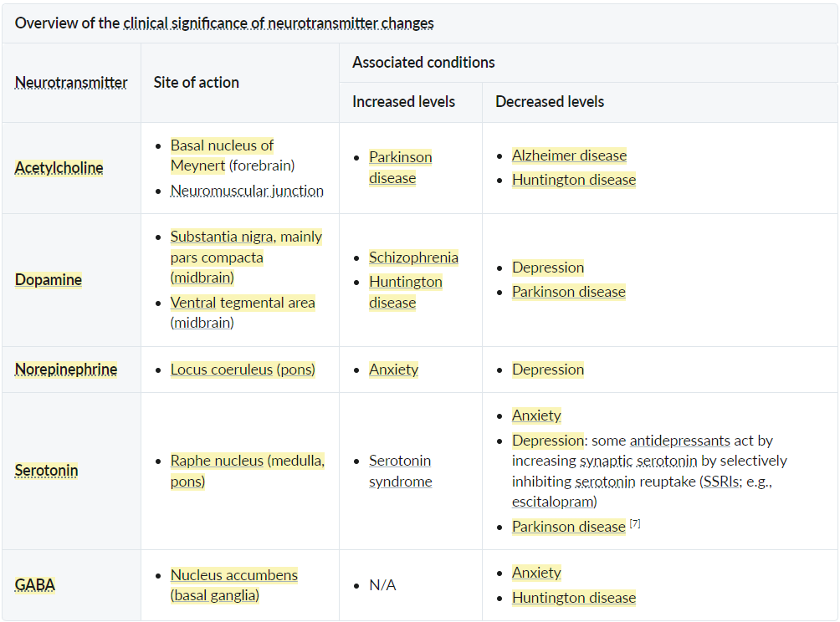Open the Neurotransmitter column header link
This screenshot has height=622, width=840.
click(x=71, y=83)
